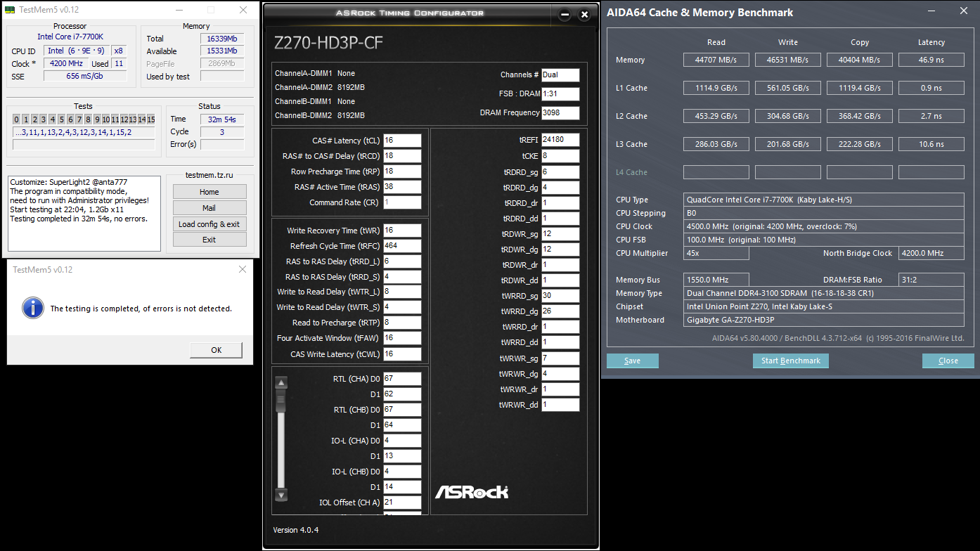Select the tWRRD_dg field showing 26
980x551 pixels.
click(560, 311)
